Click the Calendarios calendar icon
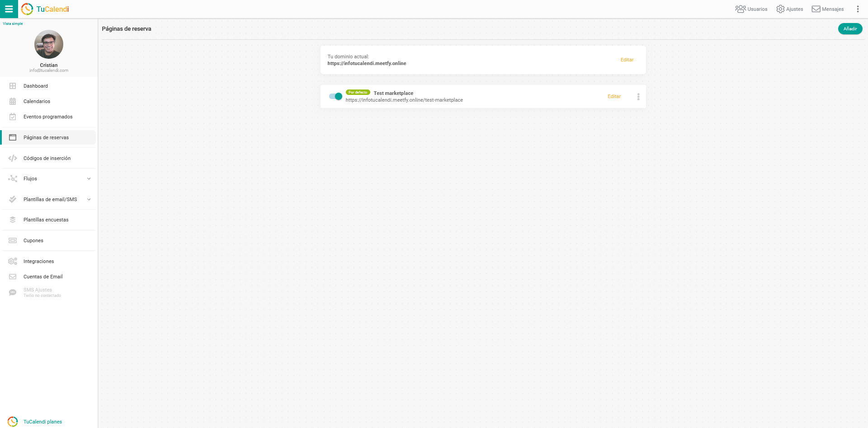 point(13,101)
